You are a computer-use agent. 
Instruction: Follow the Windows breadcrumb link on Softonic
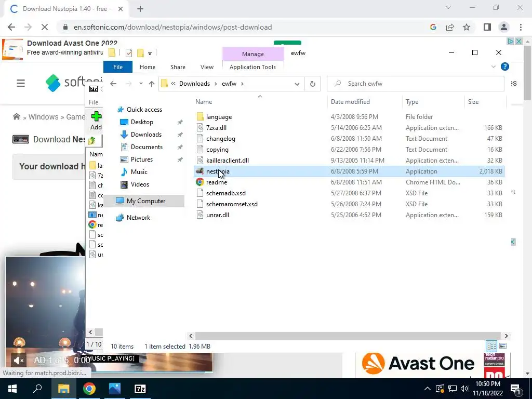43,117
